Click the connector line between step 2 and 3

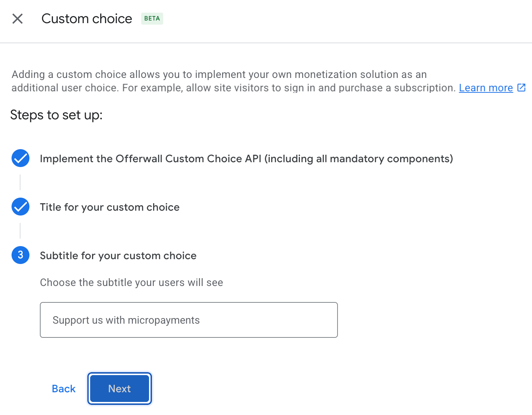click(x=20, y=231)
